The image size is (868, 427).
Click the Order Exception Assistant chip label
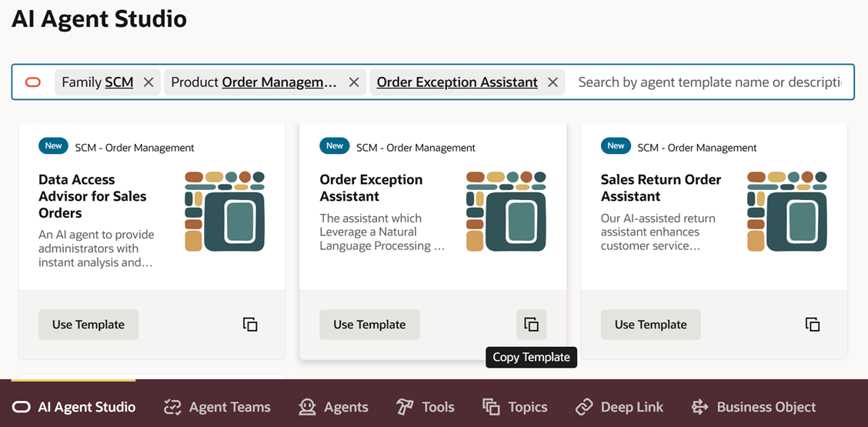457,82
